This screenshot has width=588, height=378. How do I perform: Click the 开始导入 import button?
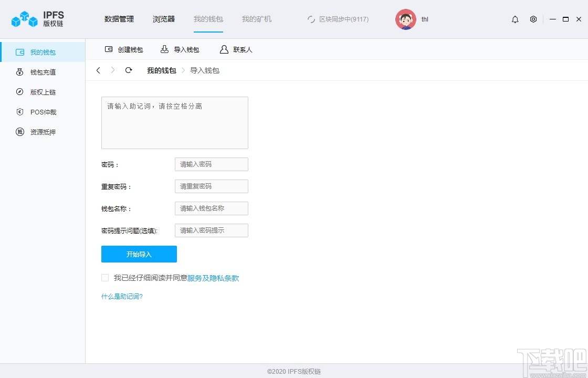tap(139, 254)
